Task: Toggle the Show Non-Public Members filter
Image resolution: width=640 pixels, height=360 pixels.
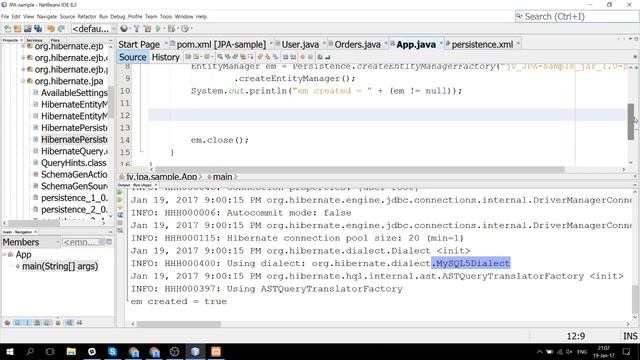Action: click(37, 323)
